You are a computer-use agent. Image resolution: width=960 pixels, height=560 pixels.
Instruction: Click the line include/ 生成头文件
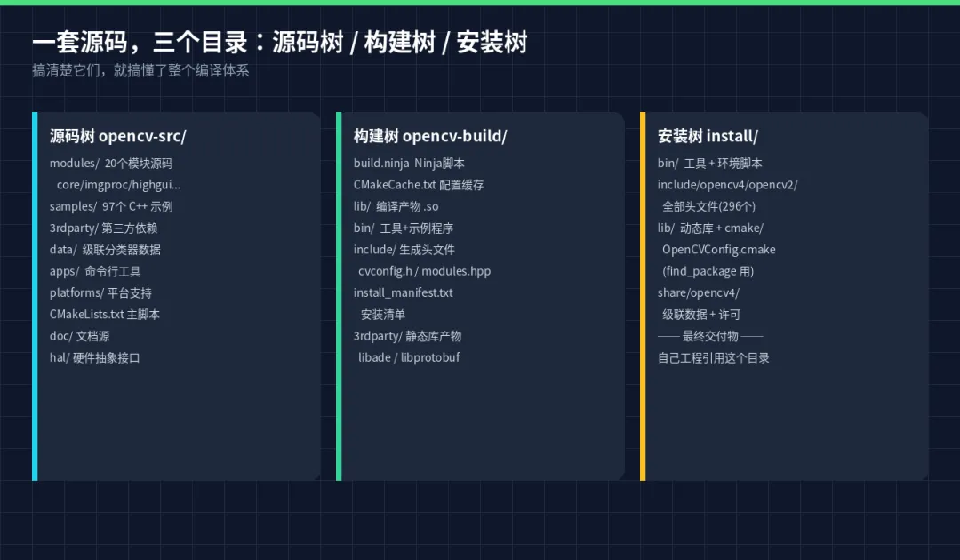(404, 250)
